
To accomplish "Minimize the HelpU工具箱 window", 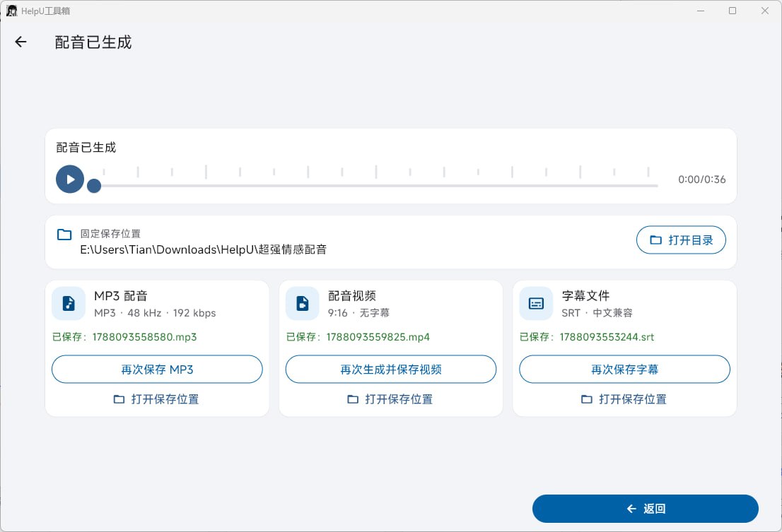I will 701,11.
